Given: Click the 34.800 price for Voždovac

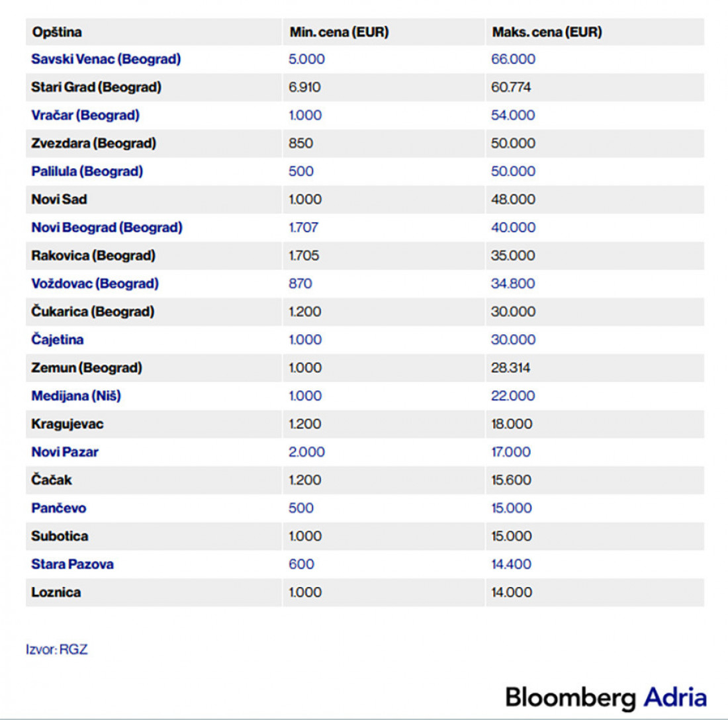Looking at the screenshot, I should [513, 284].
